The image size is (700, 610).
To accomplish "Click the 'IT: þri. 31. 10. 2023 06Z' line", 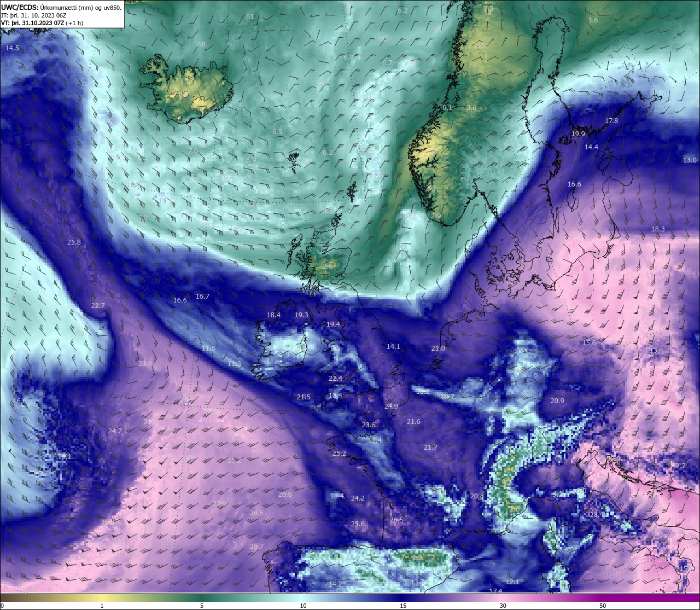I will 34,15.
